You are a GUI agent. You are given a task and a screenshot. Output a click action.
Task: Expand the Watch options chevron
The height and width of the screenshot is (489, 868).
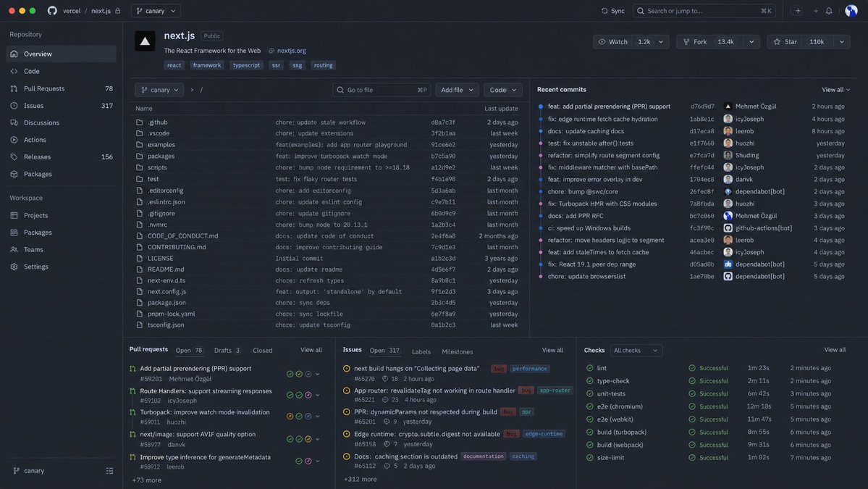[x=661, y=41]
